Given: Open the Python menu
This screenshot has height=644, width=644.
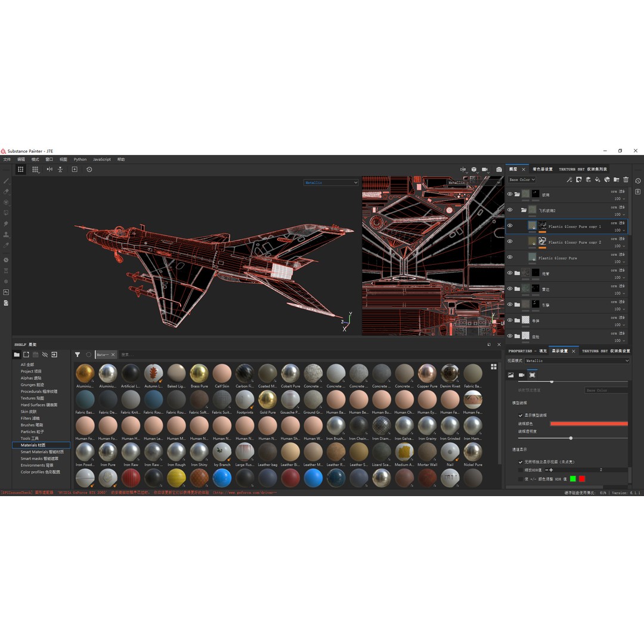Looking at the screenshot, I should tap(80, 159).
